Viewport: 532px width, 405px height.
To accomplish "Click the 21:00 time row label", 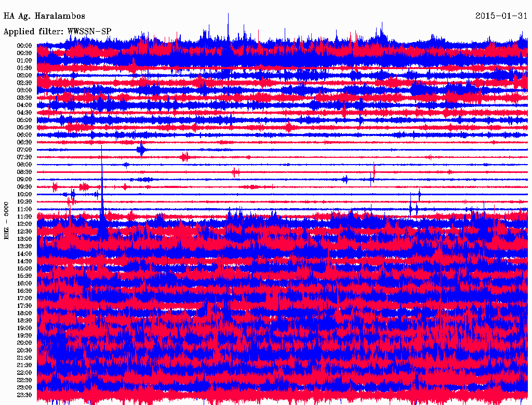I will point(24,358).
